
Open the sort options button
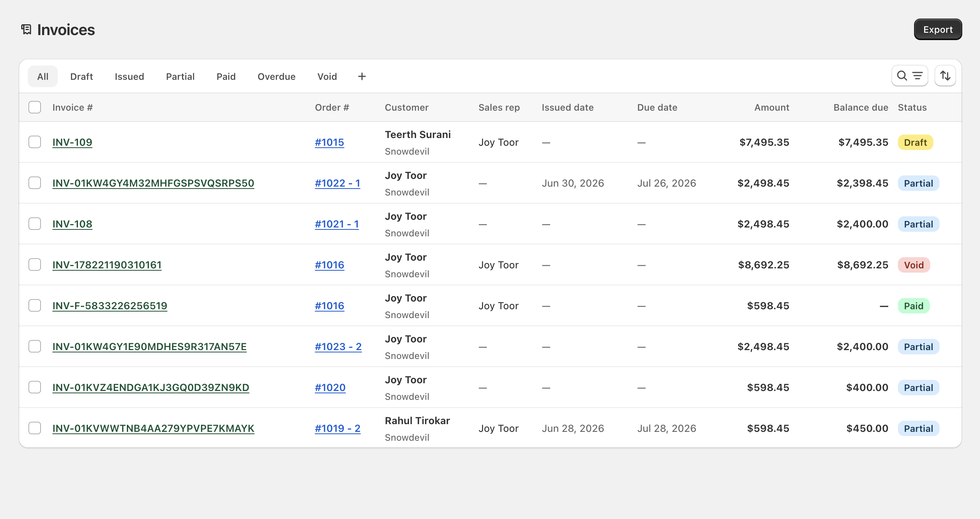(945, 76)
